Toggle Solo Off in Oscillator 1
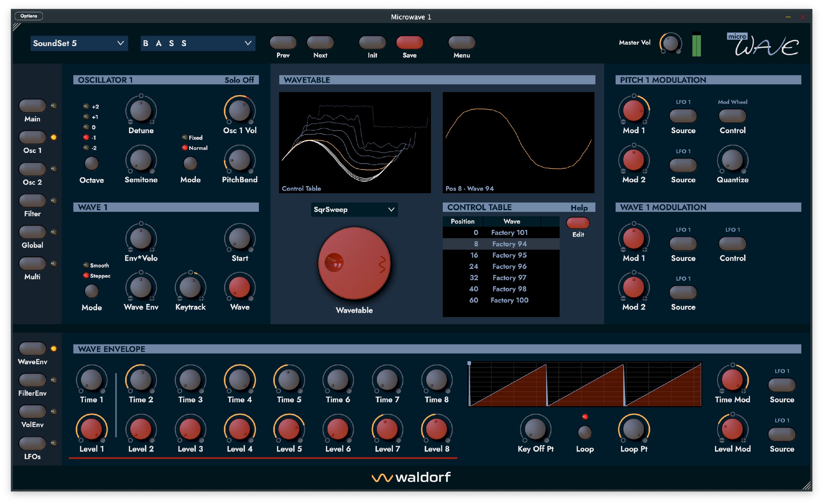823x504 pixels. [x=239, y=80]
